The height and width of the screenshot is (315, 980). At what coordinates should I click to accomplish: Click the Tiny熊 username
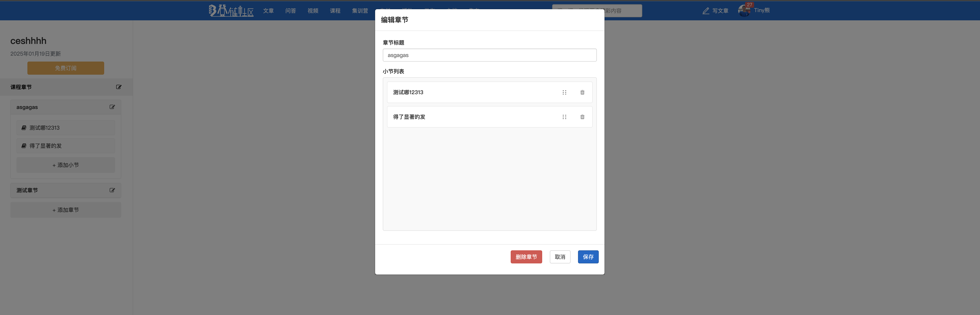click(762, 11)
